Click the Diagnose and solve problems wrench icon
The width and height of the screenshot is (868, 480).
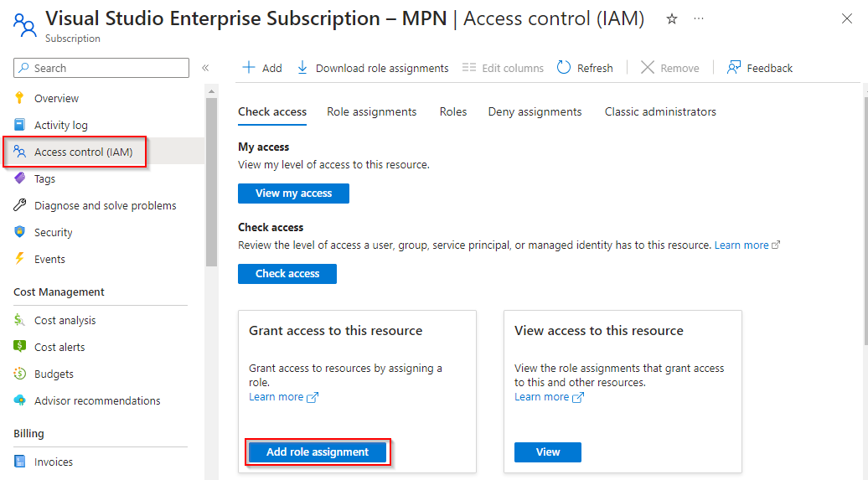tap(19, 205)
